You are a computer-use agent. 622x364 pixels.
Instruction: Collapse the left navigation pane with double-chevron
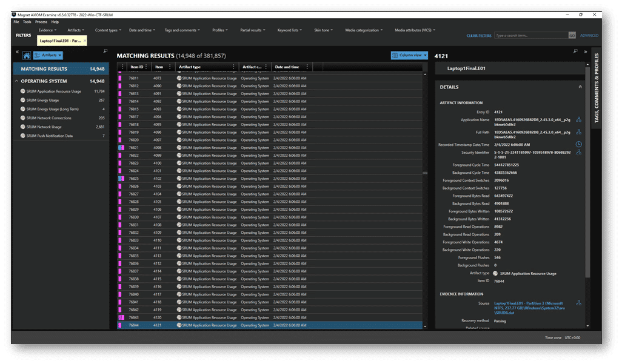[x=17, y=51]
